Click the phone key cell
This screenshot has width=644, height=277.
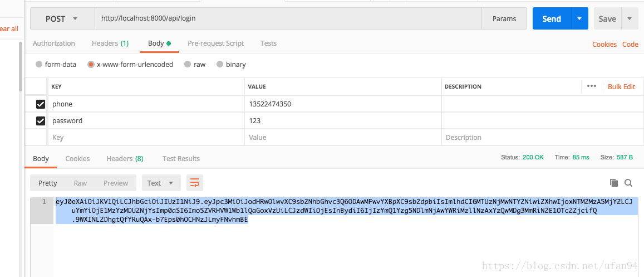click(x=146, y=104)
